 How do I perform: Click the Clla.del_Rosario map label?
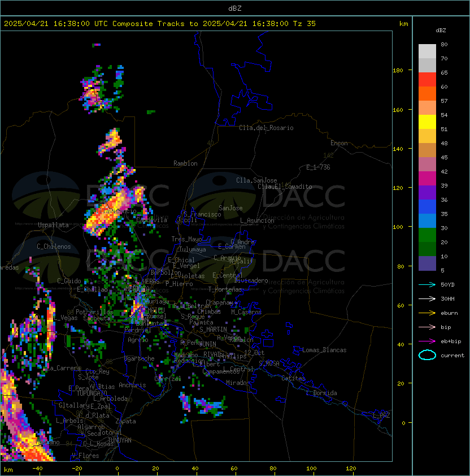tap(266, 128)
